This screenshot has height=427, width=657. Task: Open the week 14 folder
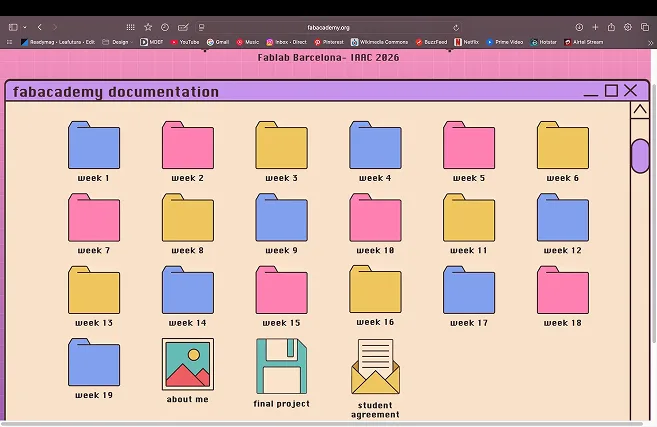(x=188, y=290)
